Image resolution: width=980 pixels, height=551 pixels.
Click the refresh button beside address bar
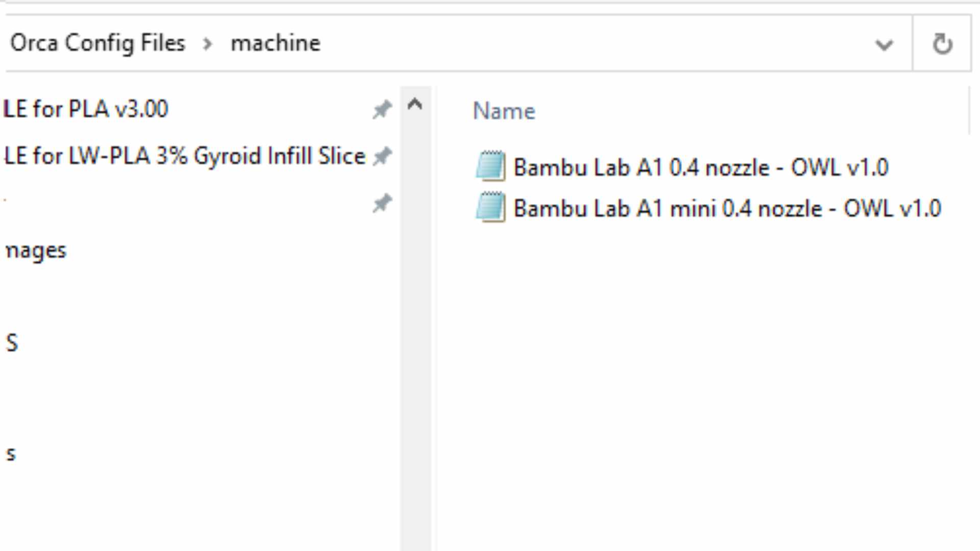(x=942, y=44)
